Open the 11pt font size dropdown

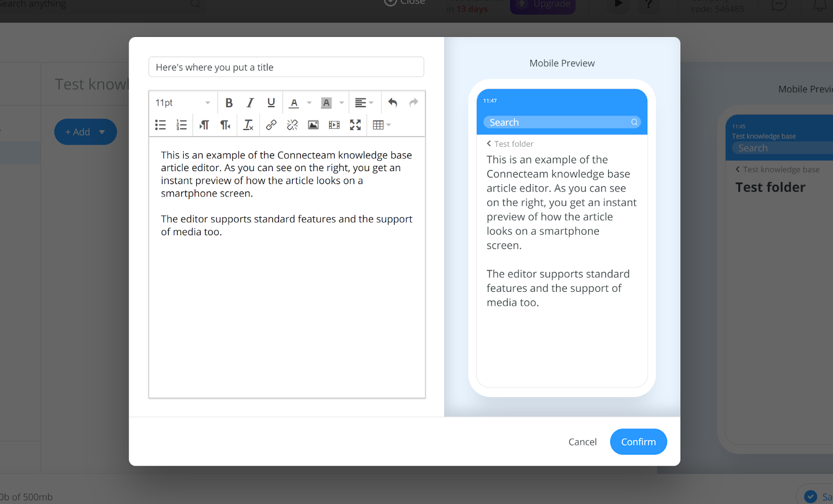coord(183,103)
